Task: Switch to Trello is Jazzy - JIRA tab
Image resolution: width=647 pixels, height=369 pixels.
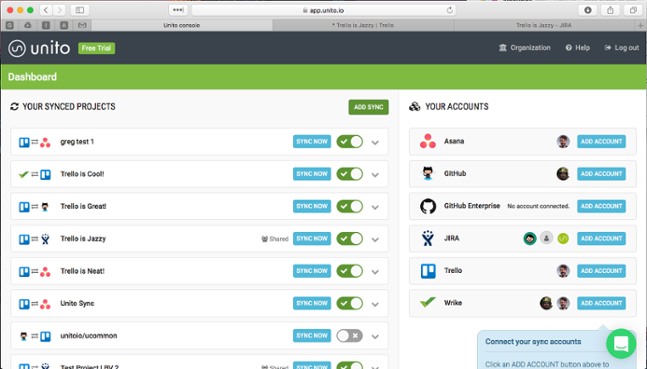Action: click(x=544, y=25)
